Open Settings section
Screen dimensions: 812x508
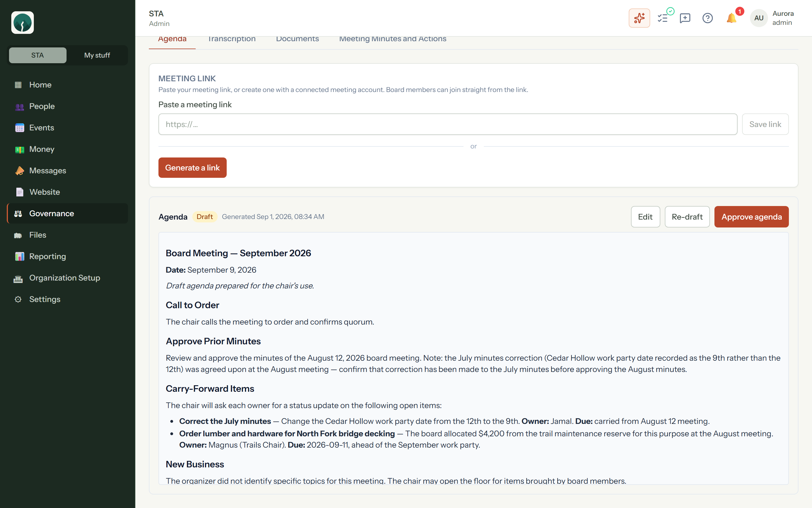click(x=67, y=299)
